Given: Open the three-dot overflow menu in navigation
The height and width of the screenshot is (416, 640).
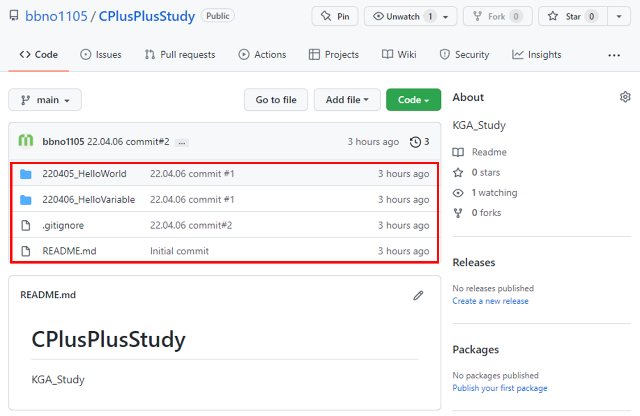Looking at the screenshot, I should click(614, 55).
